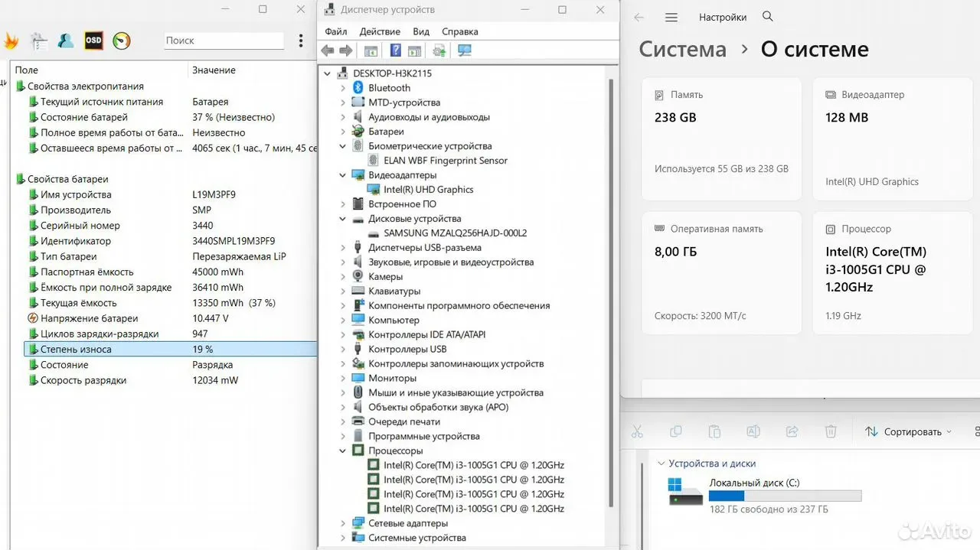
Task: Collapse the Дисковые устройства category
Action: [343, 219]
